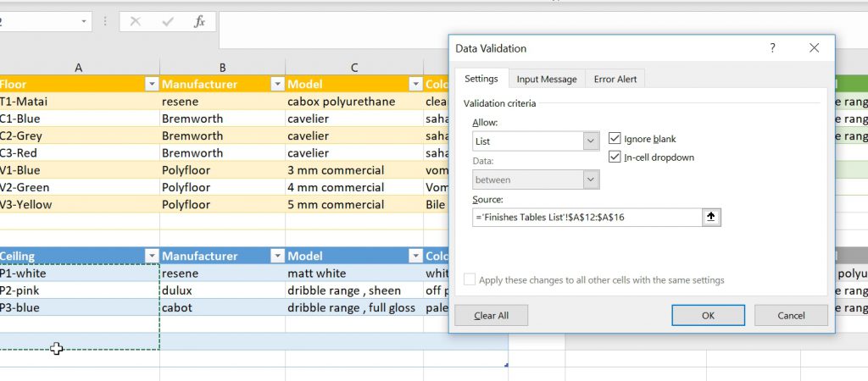Close the Data Validation dialog
Screen dimensions: 868x381
(814, 49)
